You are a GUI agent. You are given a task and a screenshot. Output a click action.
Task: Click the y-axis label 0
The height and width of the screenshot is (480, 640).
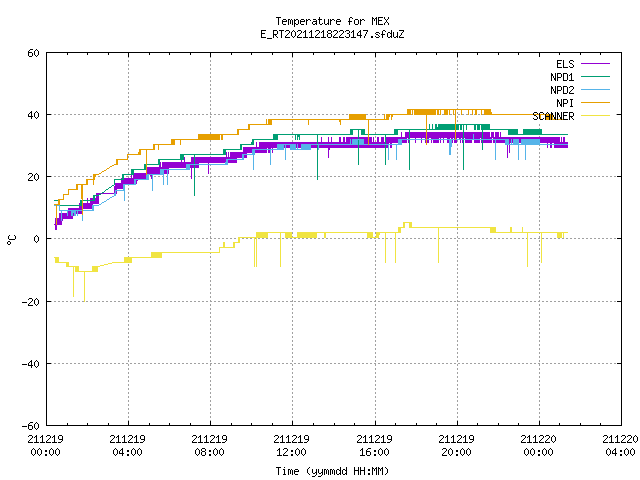36,239
